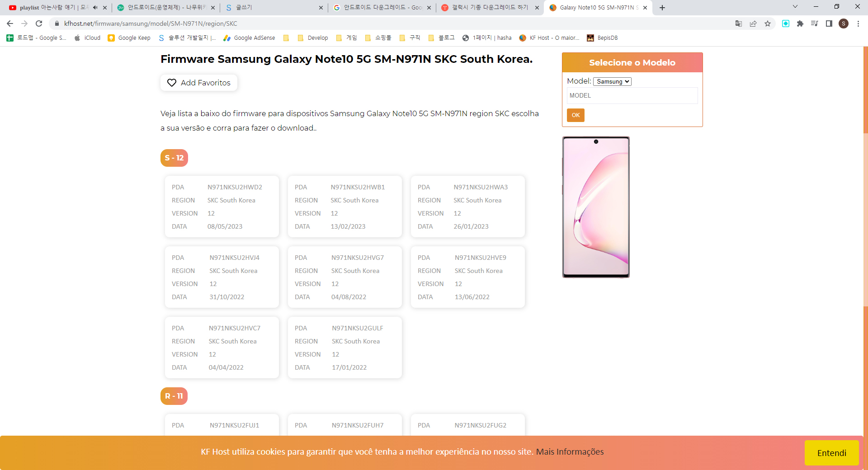Open 블로그 bookmark folder
Screen dimensions: 868x470
[x=441, y=38]
